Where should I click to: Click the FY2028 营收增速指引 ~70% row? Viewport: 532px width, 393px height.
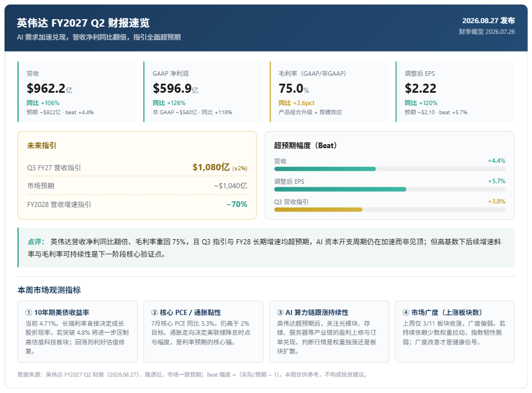coord(137,205)
